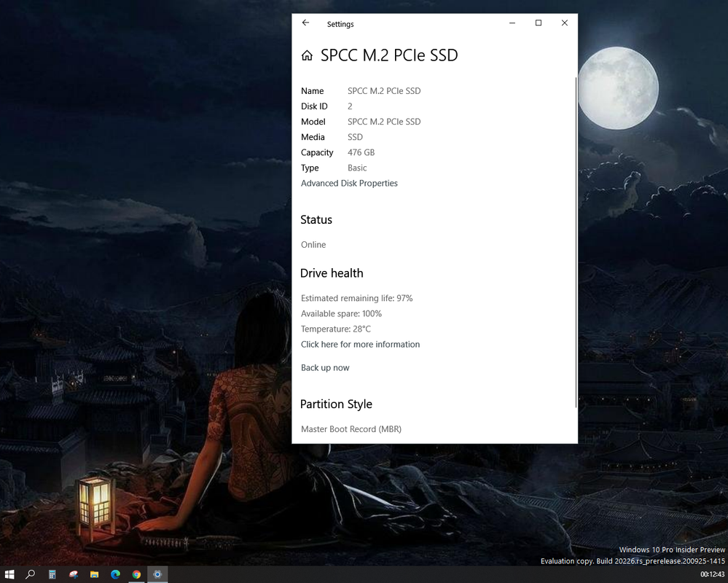The image size is (728, 583).
Task: Open Advanced Disk Properties link
Action: [x=349, y=184]
